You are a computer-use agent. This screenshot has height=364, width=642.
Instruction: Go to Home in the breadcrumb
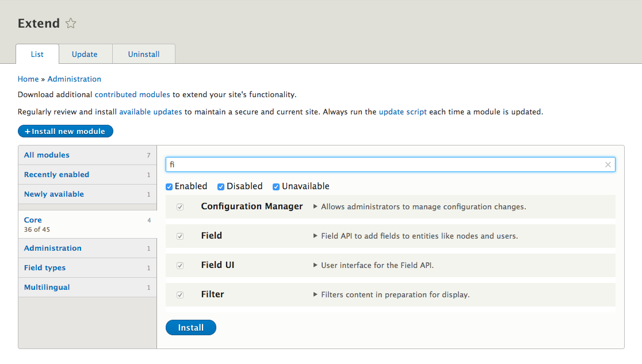click(x=28, y=79)
